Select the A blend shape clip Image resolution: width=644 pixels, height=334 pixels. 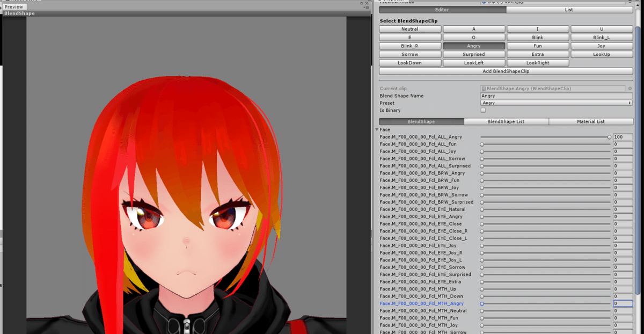[x=474, y=29]
